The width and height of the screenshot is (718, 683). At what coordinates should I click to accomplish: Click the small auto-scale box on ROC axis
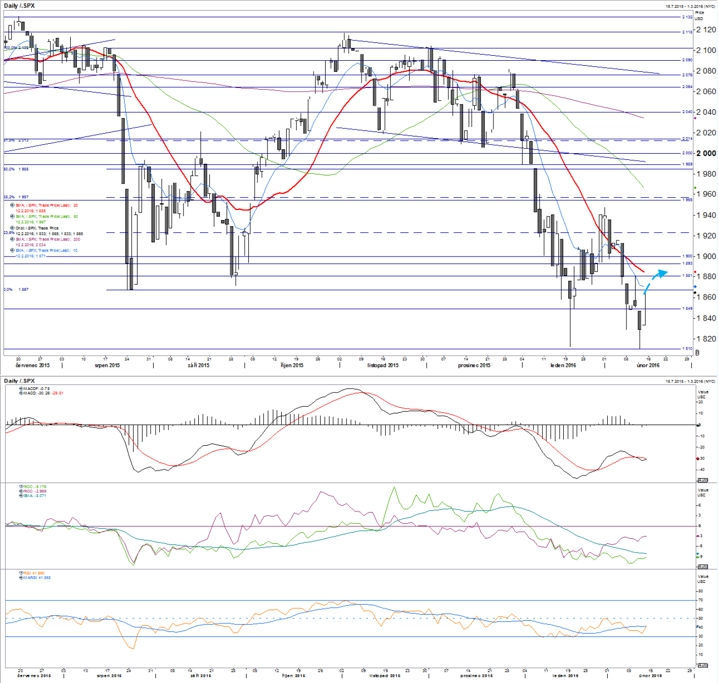pos(702,567)
